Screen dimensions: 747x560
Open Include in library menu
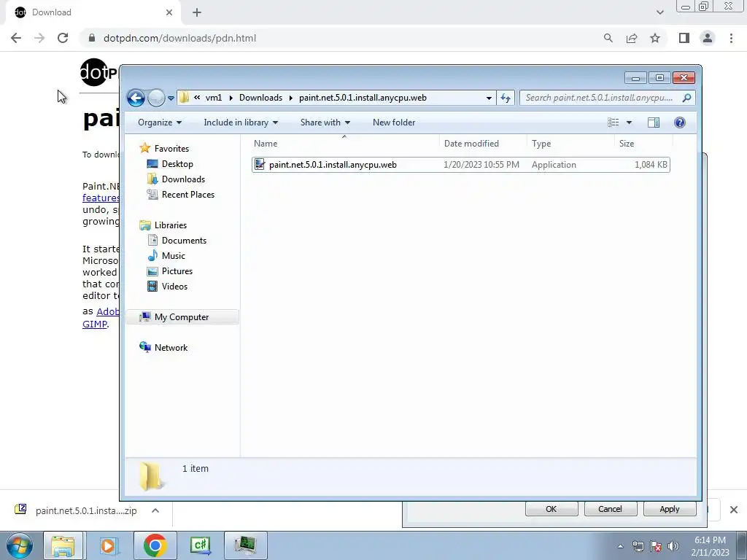click(x=241, y=122)
